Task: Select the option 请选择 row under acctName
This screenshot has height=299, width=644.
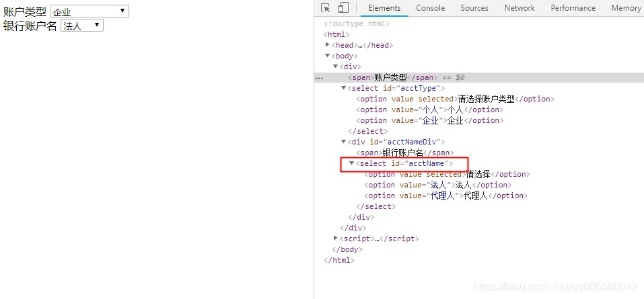Action: pyautogui.click(x=448, y=174)
